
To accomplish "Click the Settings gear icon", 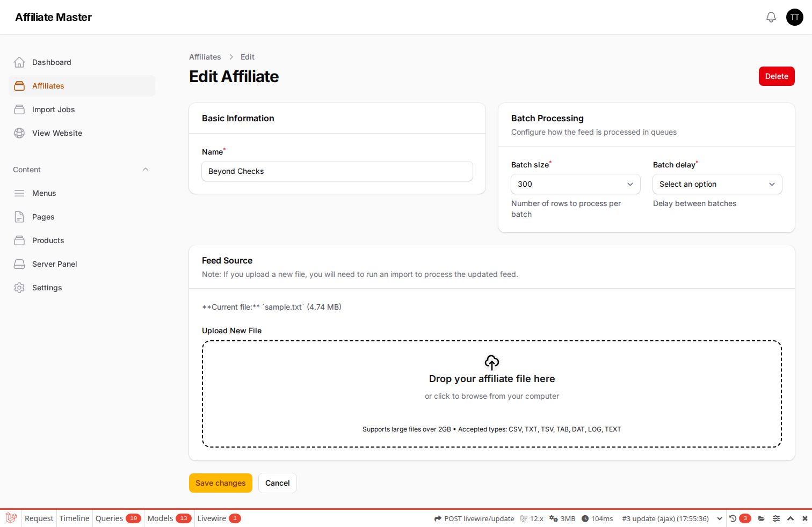I will [19, 288].
